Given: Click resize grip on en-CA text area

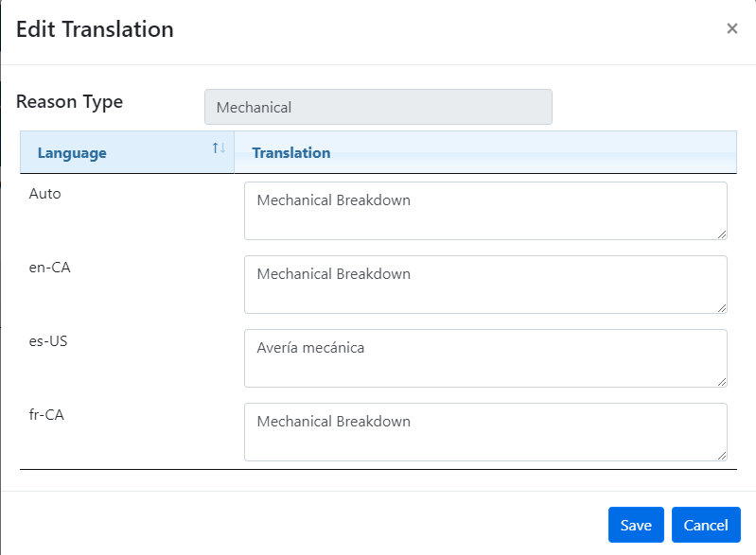Looking at the screenshot, I should point(722,307).
